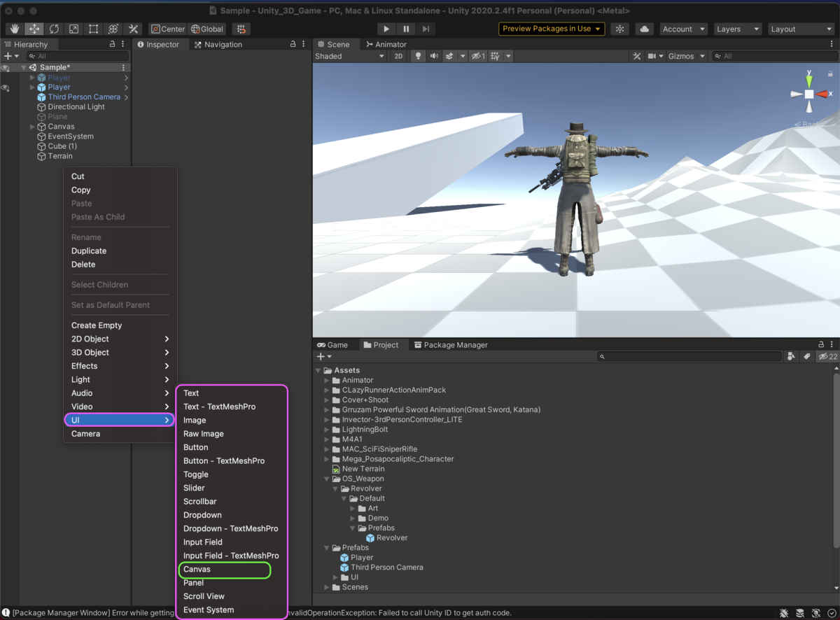Screen dimensions: 840x620
Task: Collapse the OS_Weapon folder
Action: point(327,479)
